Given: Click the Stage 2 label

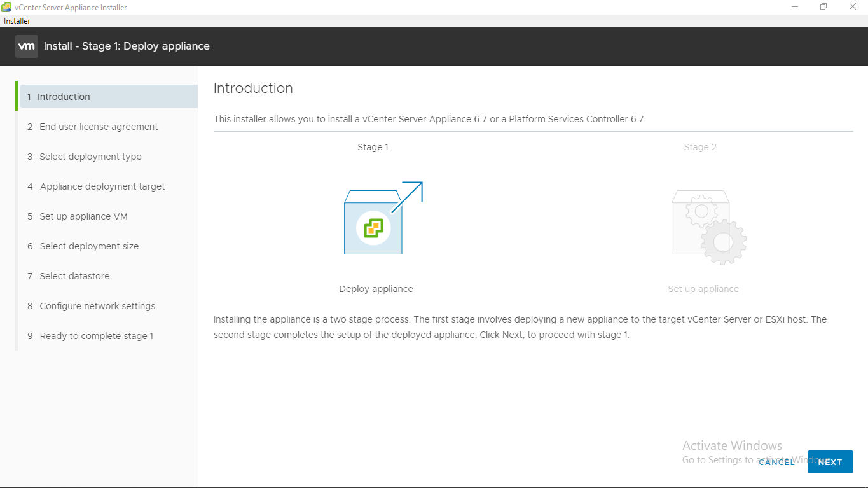Looking at the screenshot, I should (700, 147).
